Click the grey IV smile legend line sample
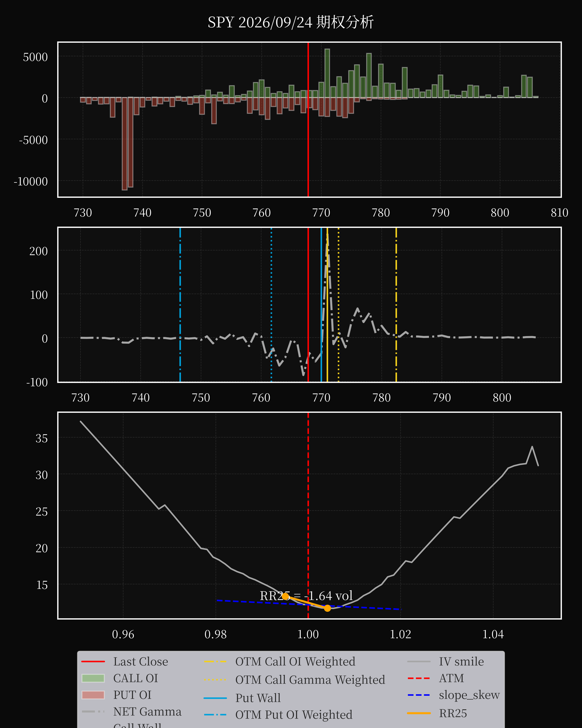 click(419, 662)
